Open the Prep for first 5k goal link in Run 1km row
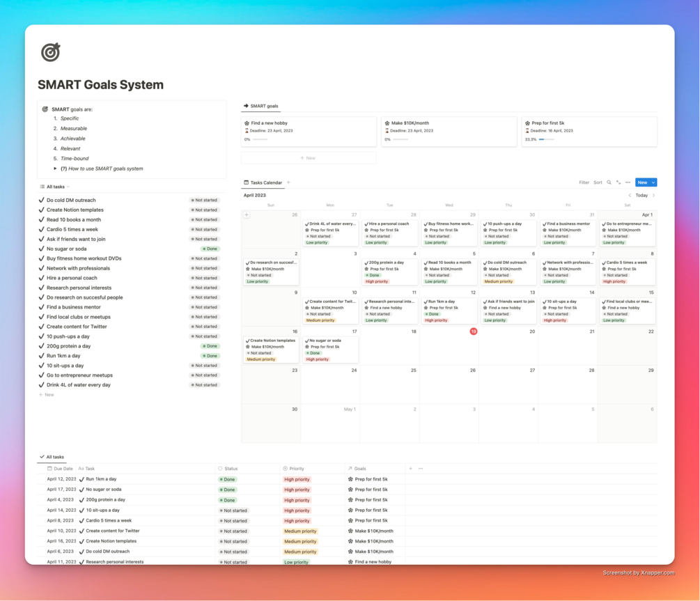 368,479
